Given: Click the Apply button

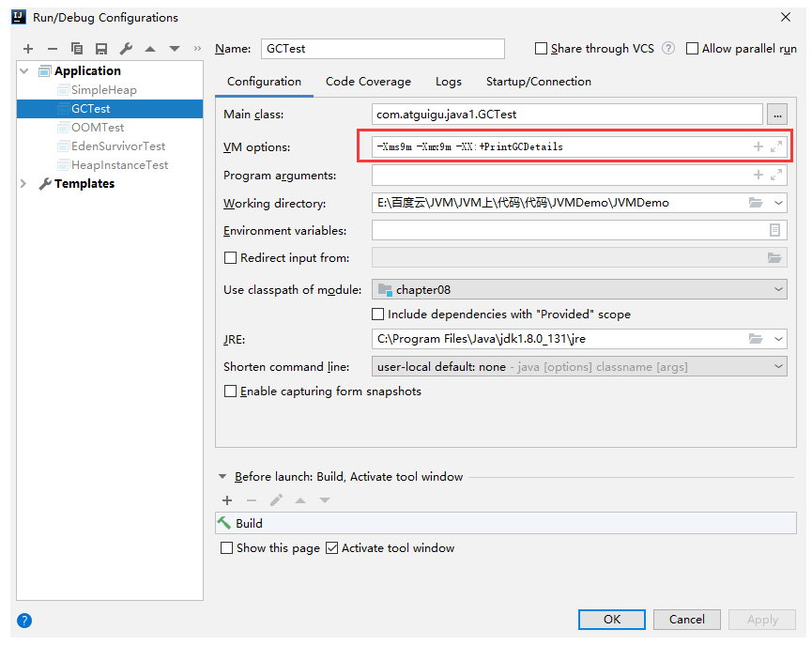Looking at the screenshot, I should (x=762, y=620).
